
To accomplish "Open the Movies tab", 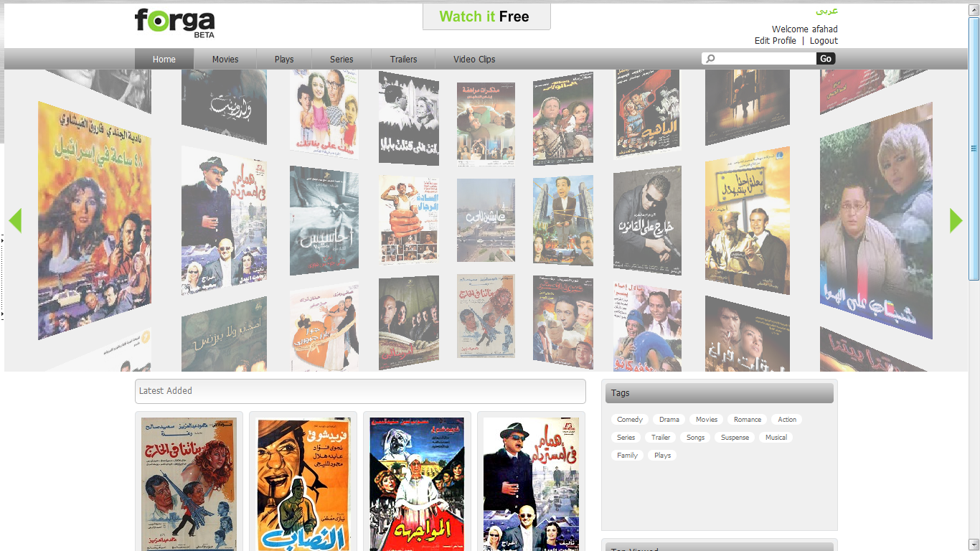I will [x=225, y=59].
